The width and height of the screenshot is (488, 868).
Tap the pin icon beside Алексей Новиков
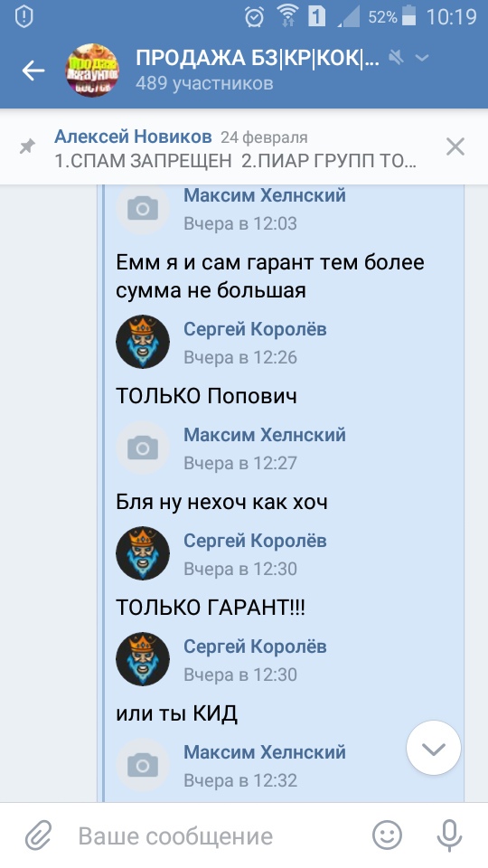(27, 146)
